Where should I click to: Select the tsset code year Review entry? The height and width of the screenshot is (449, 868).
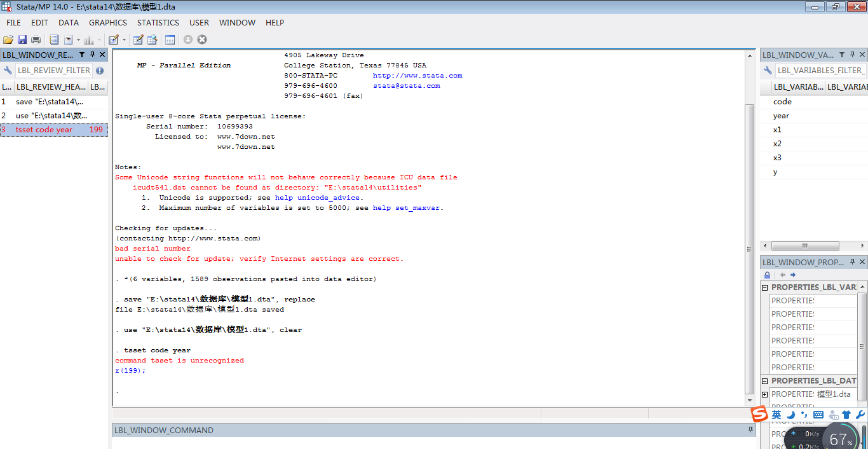tap(54, 130)
